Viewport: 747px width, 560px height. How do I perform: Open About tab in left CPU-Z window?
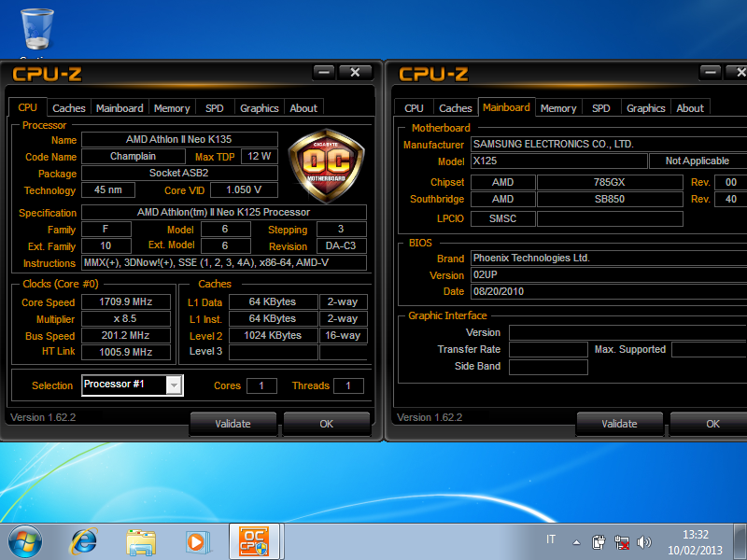[303, 108]
